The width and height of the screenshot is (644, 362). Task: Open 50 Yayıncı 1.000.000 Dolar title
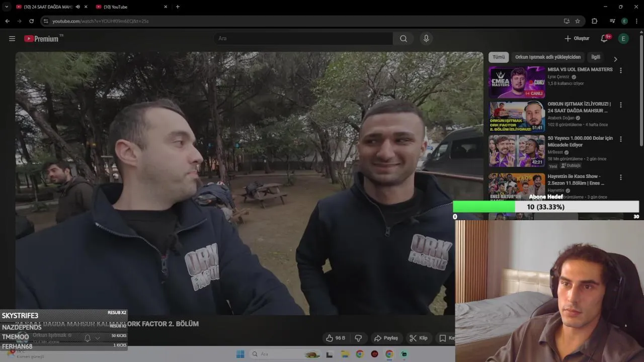pyautogui.click(x=580, y=141)
